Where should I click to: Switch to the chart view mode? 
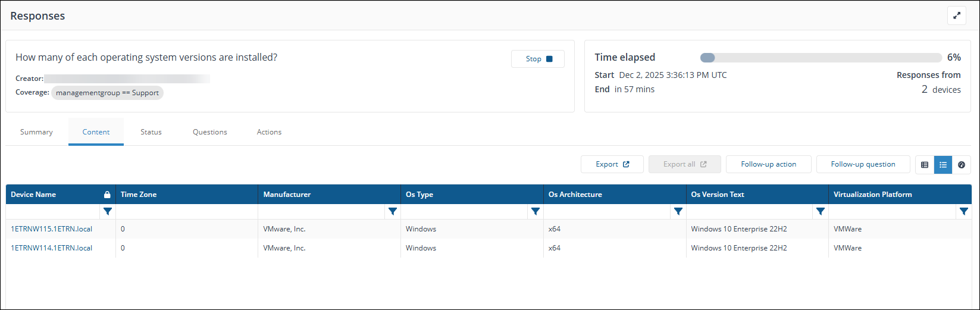pyautogui.click(x=962, y=165)
